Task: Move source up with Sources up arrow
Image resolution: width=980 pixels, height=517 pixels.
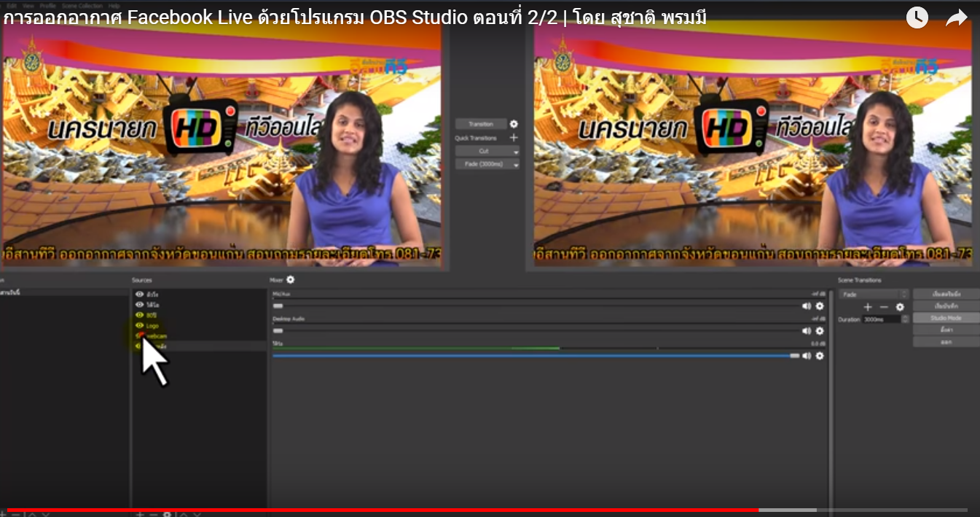Action: [184, 513]
